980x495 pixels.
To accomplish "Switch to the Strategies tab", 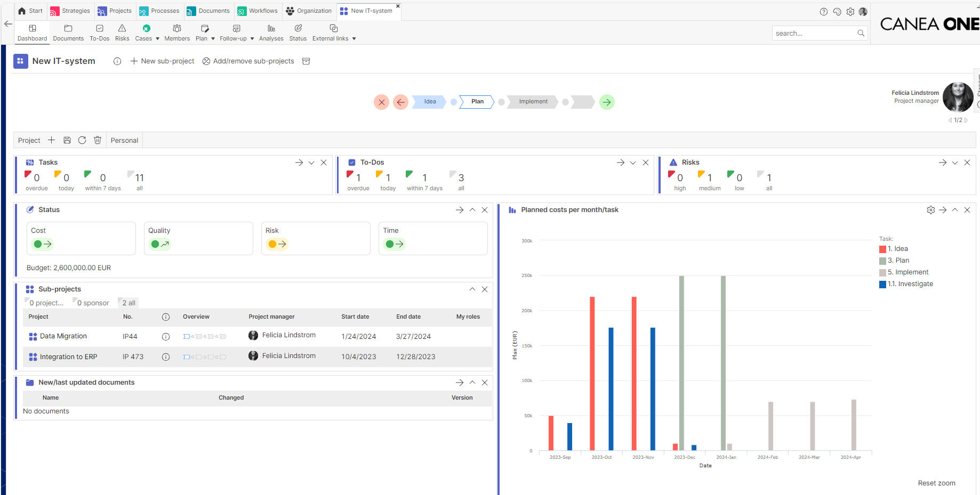I will [70, 11].
